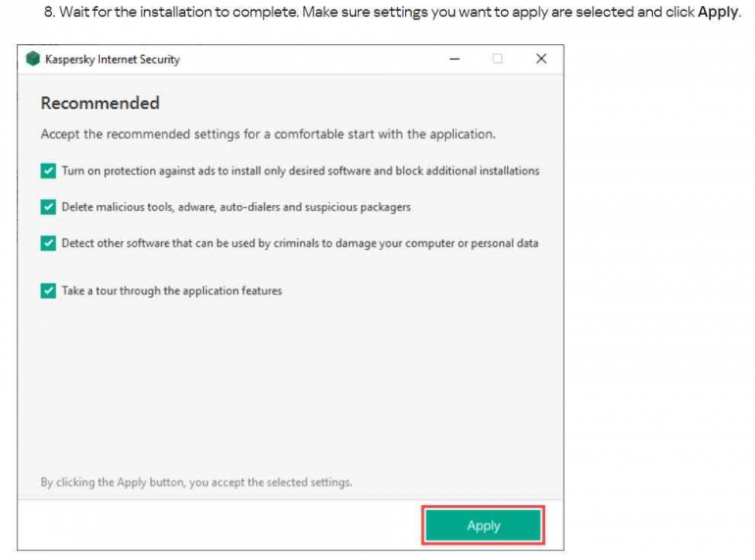Disable Detect other software checkbox
Viewport: 755px width, 560px height.
click(48, 243)
